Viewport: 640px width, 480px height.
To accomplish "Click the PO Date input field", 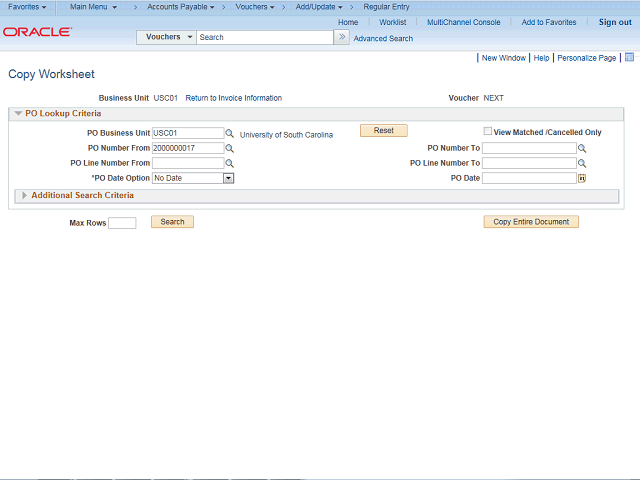I will click(x=529, y=178).
